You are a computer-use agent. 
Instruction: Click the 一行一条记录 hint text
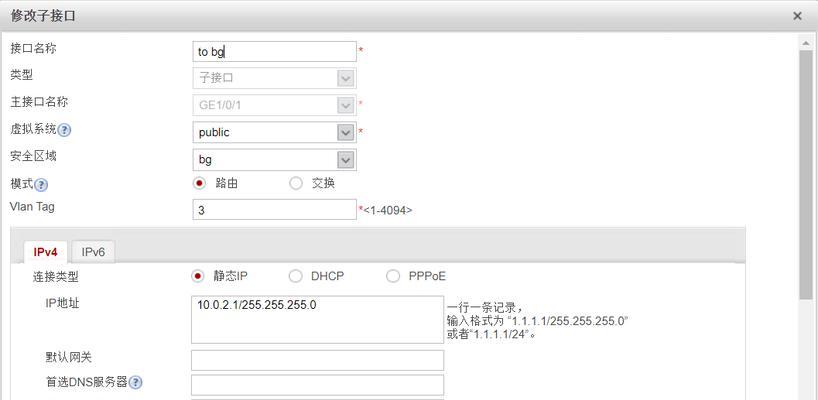(x=484, y=307)
